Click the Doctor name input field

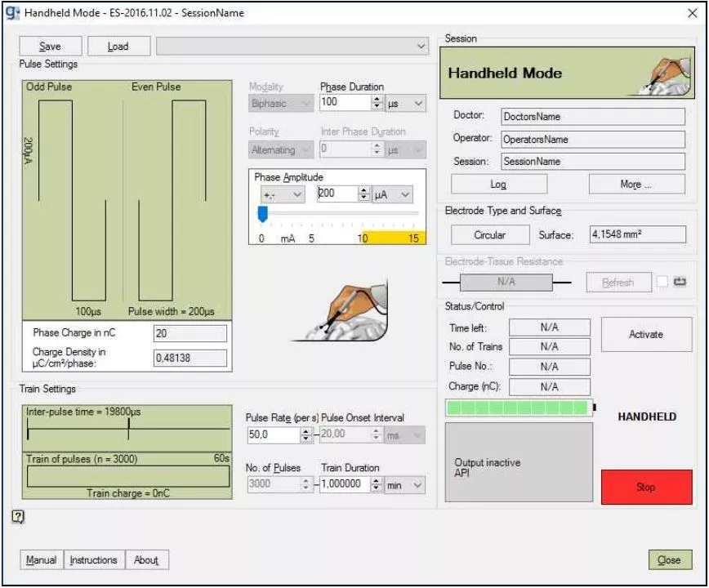[592, 117]
